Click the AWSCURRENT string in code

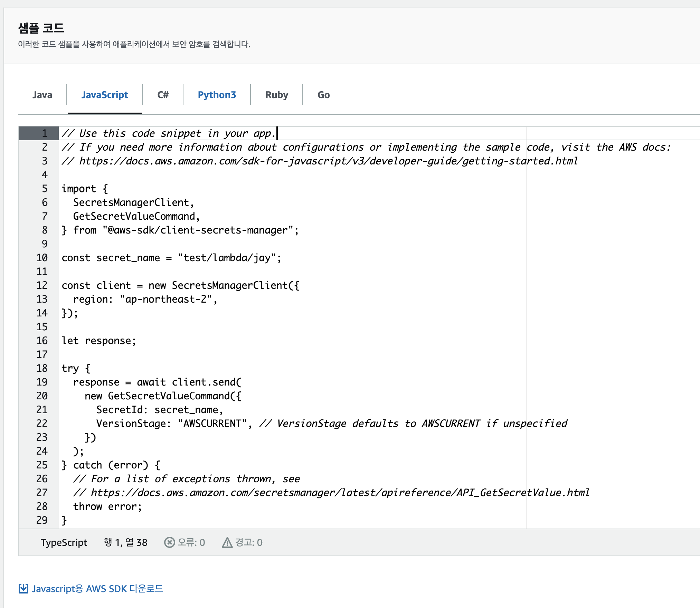(x=212, y=424)
